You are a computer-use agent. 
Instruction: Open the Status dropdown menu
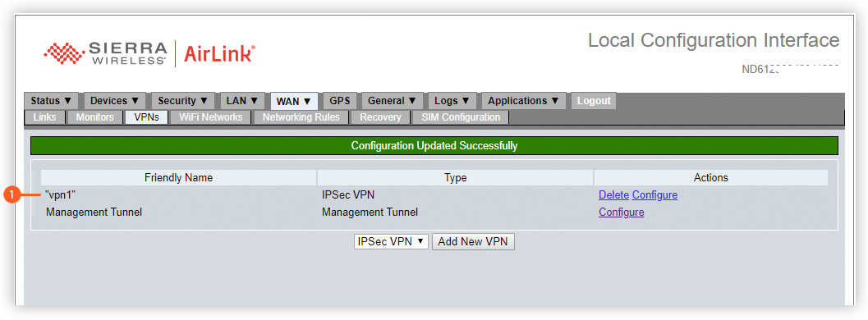tap(52, 101)
